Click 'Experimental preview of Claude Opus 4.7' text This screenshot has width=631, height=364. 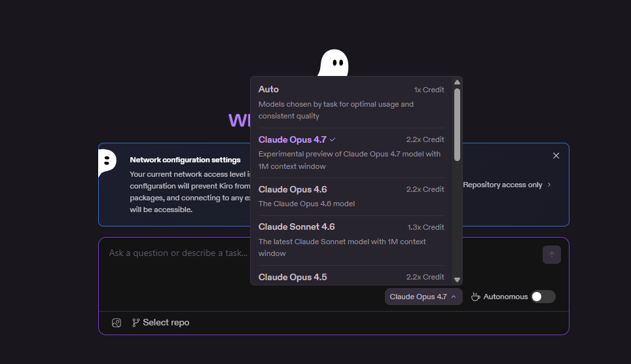[350, 160]
